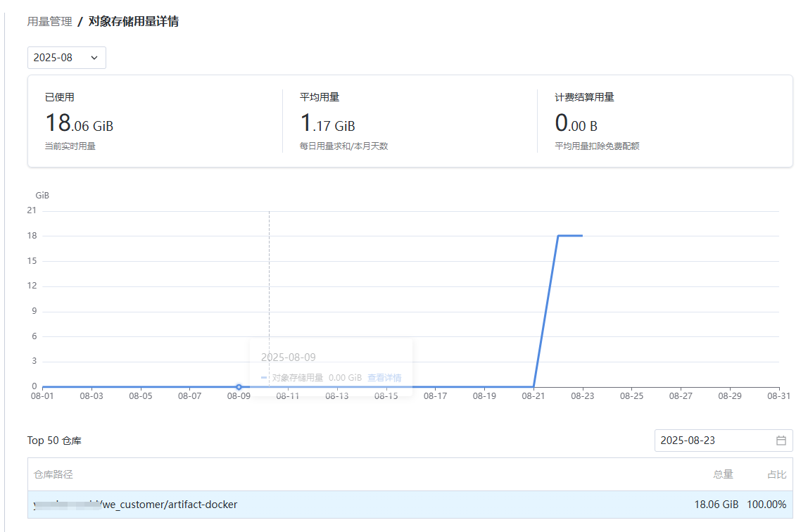Screen dimensions: 808x532
Task: Click the calendar icon in date picker
Action: (781, 441)
